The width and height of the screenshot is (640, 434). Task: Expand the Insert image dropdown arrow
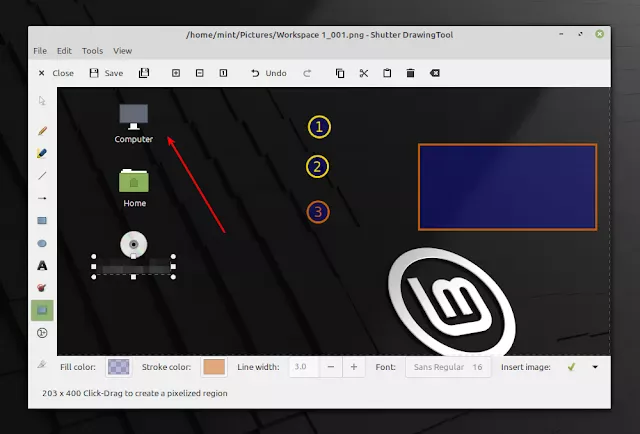595,367
